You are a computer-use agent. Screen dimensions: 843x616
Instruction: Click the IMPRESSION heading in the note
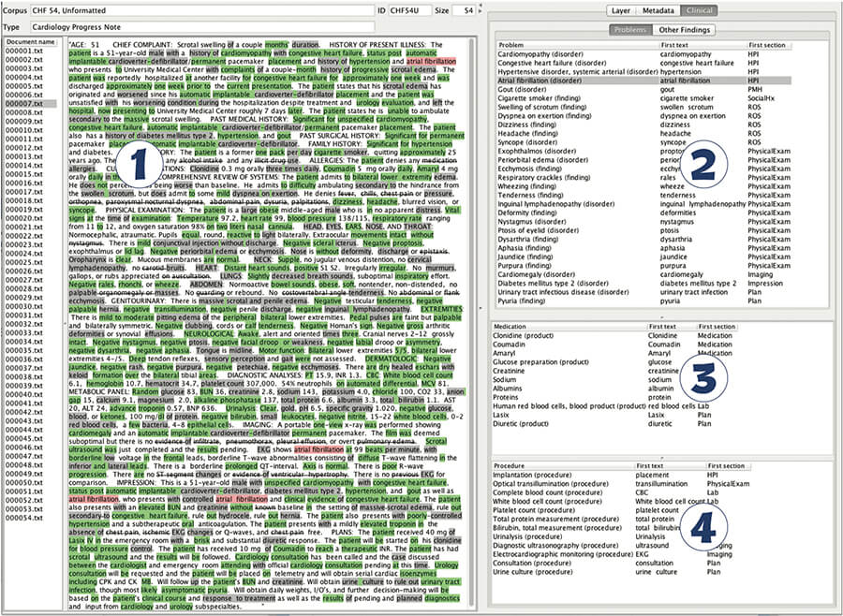click(x=136, y=483)
